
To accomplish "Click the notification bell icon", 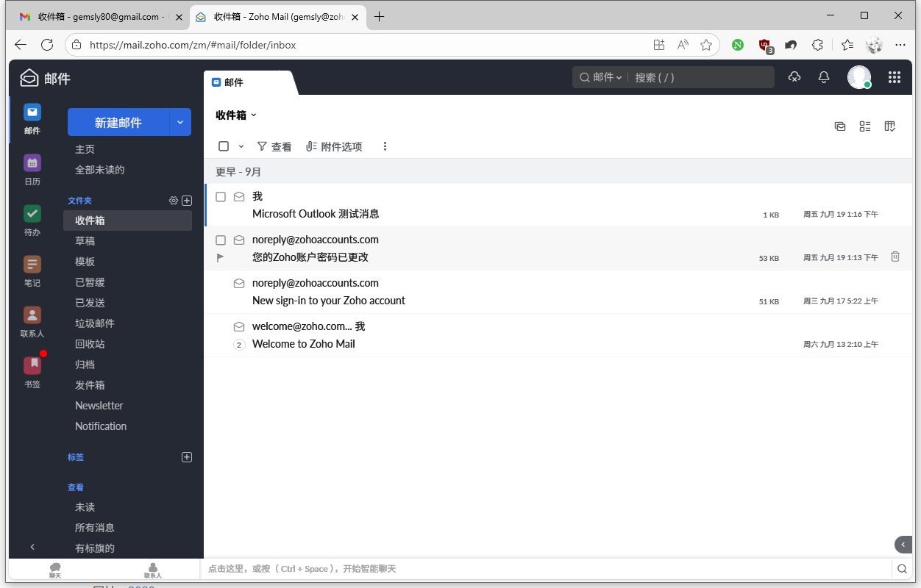I will [824, 77].
